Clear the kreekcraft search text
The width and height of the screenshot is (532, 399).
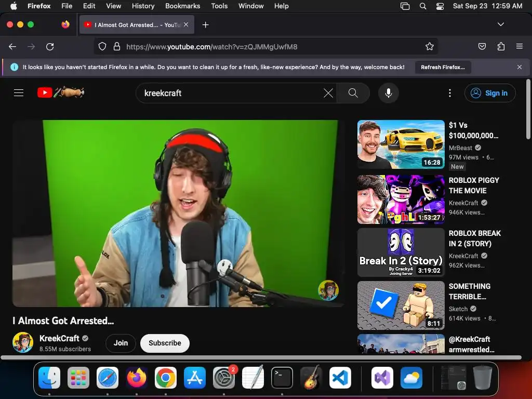[328, 93]
